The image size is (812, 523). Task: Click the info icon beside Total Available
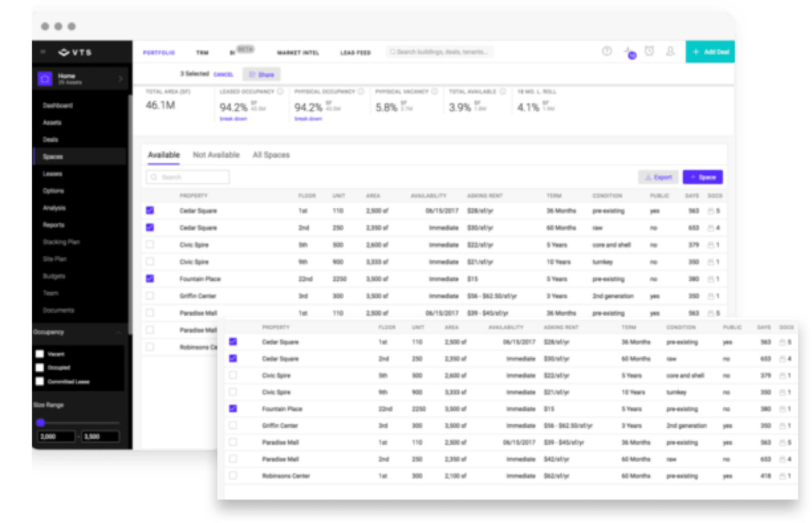click(x=502, y=92)
